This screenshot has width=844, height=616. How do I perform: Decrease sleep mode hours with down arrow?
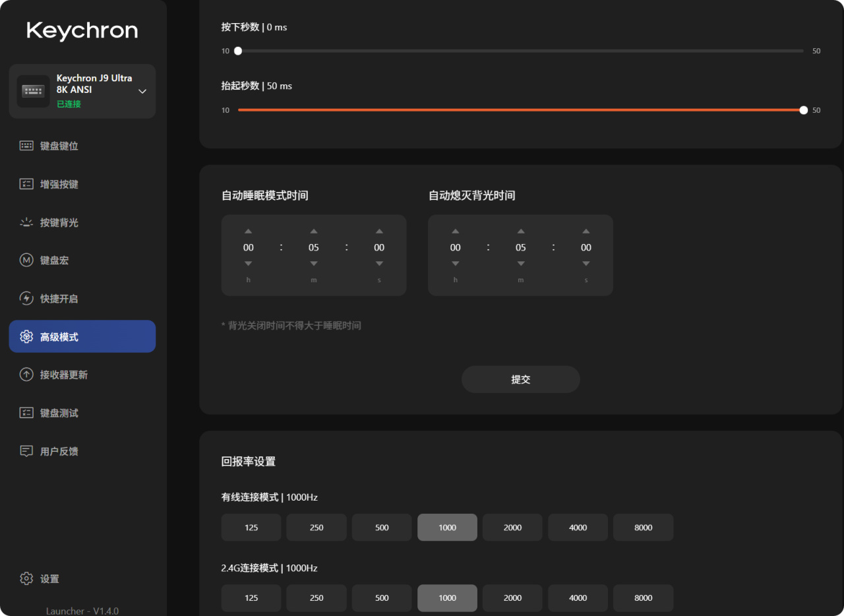pos(249,264)
